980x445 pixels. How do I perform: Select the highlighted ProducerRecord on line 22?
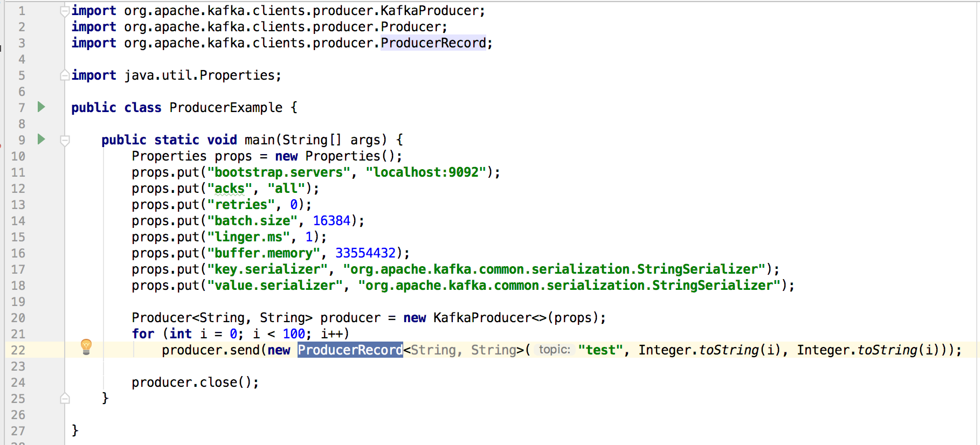click(x=350, y=350)
